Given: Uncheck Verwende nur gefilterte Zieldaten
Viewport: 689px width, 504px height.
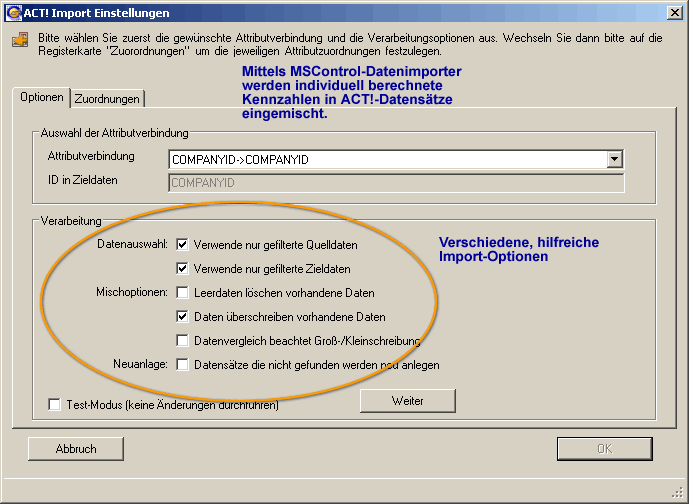Looking at the screenshot, I should [x=182, y=268].
